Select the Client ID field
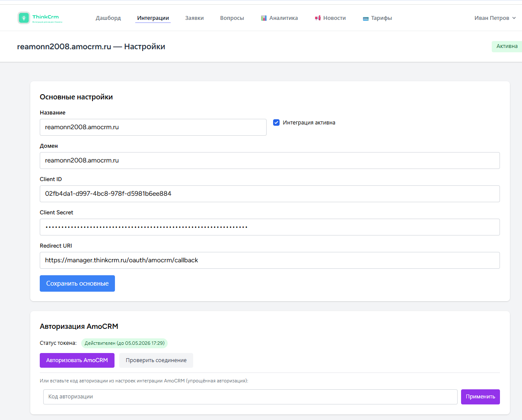 tap(270, 194)
